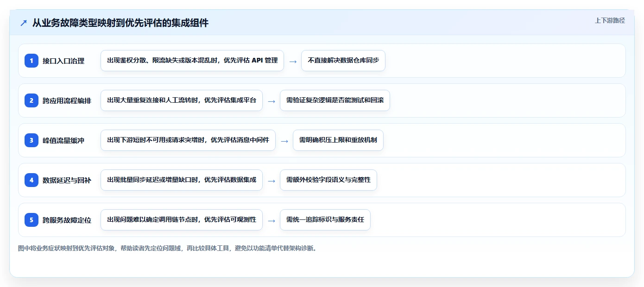Click the arrow in the 跨服务故障定位 row
Screen dimensions: 644x287
click(271, 220)
